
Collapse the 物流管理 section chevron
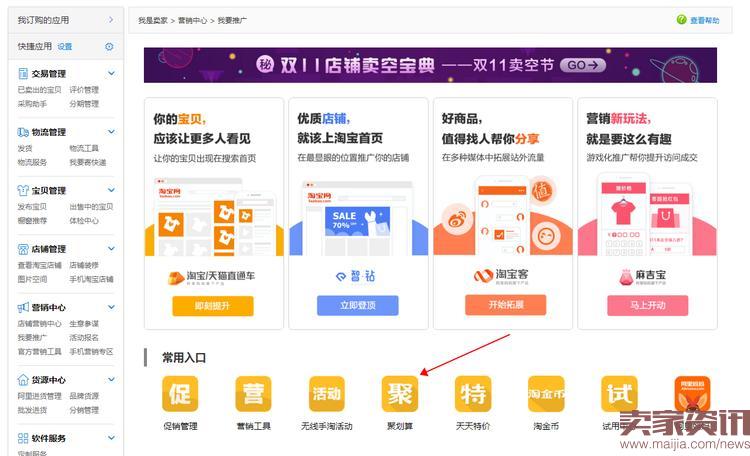click(111, 132)
